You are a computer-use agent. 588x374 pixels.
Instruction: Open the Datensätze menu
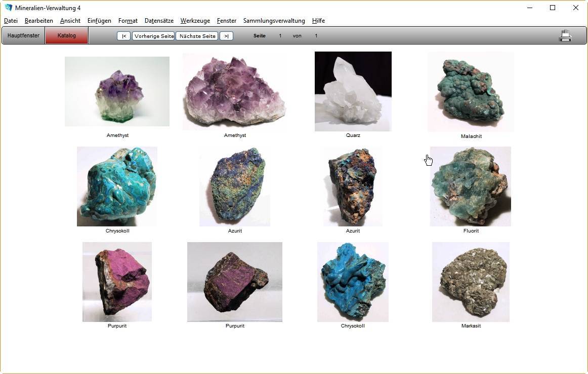(x=159, y=21)
